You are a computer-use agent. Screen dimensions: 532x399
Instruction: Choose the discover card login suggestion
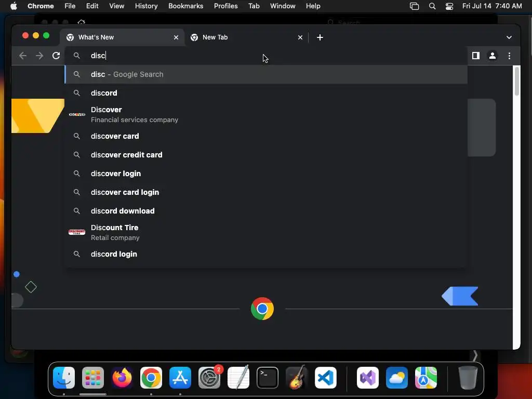[x=265, y=192]
